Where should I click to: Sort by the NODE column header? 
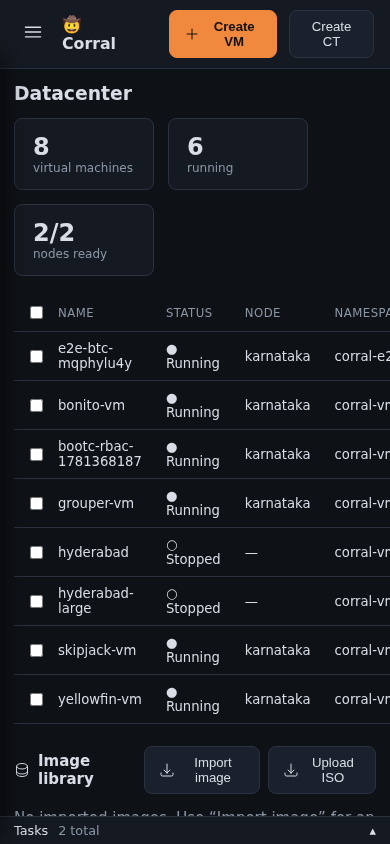(263, 313)
